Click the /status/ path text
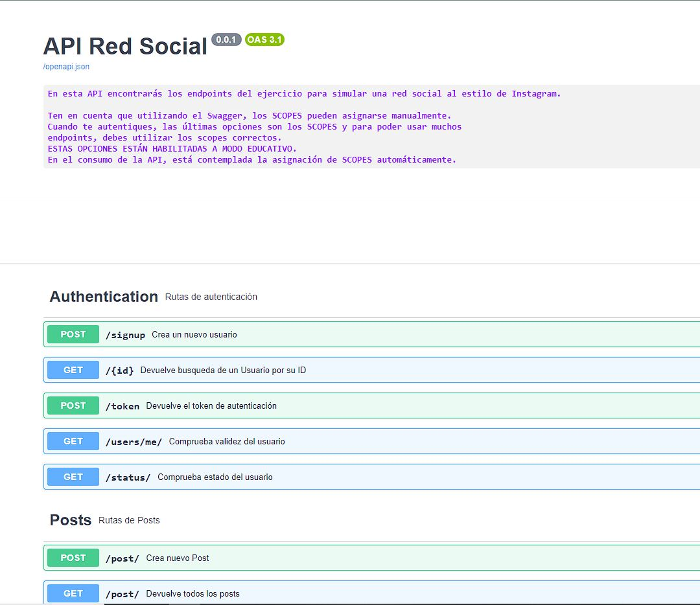This screenshot has width=700, height=605. (128, 478)
